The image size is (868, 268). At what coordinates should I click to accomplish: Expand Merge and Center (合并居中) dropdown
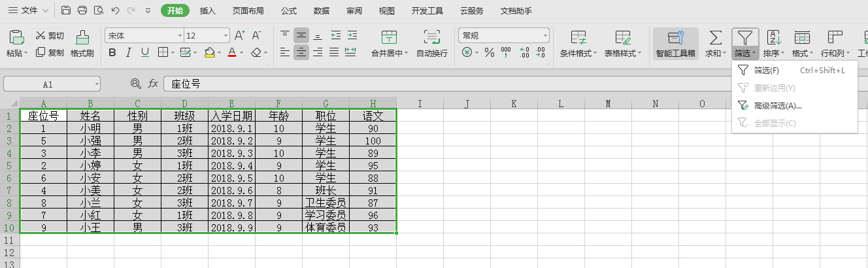[406, 53]
